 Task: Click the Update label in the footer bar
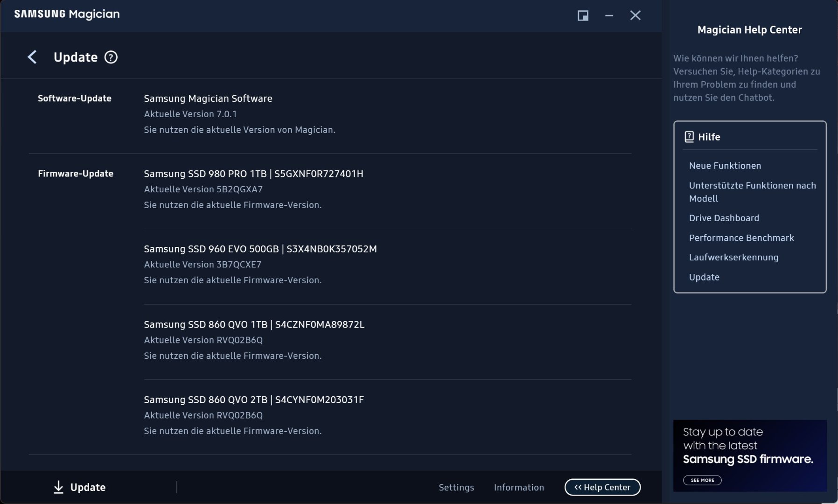pos(88,487)
